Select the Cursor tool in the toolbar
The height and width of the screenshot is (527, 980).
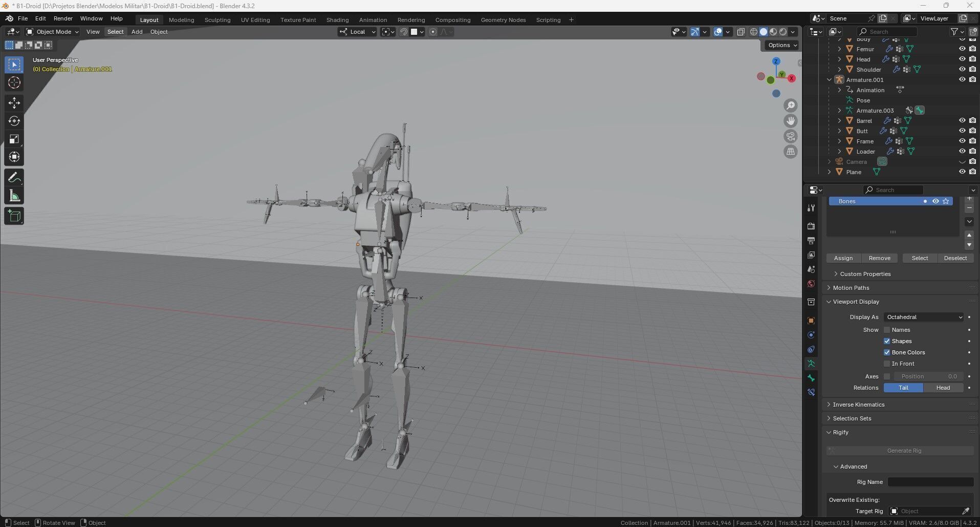point(14,82)
